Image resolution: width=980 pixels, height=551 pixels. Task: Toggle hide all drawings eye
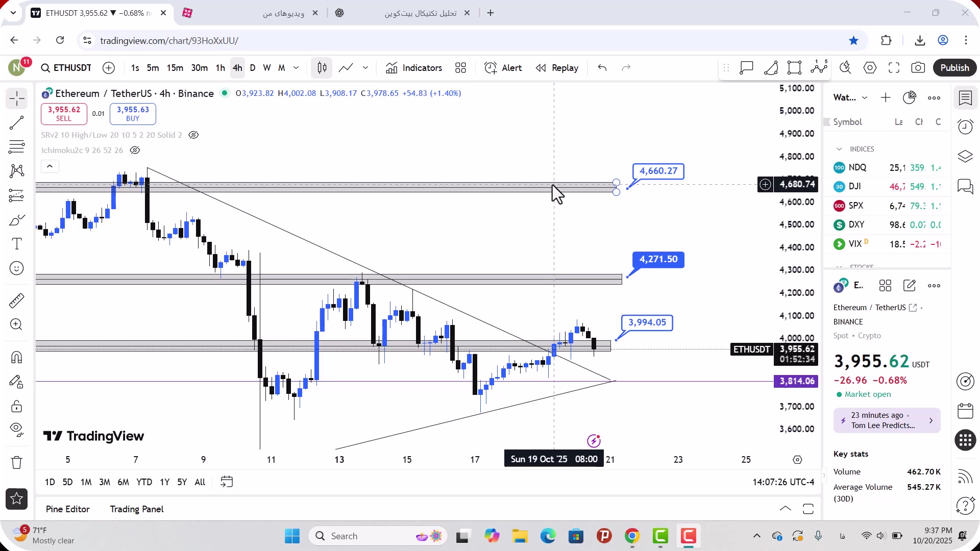17,430
